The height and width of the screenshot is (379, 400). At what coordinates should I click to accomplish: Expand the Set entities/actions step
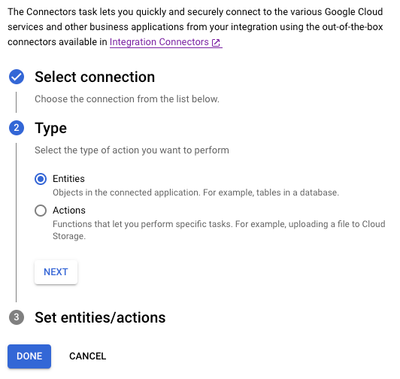100,317
